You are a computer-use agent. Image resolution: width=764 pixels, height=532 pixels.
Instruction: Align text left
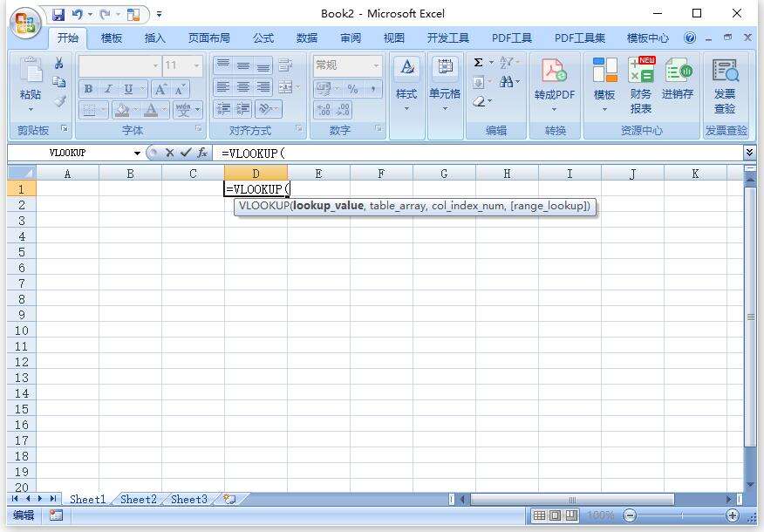223,88
